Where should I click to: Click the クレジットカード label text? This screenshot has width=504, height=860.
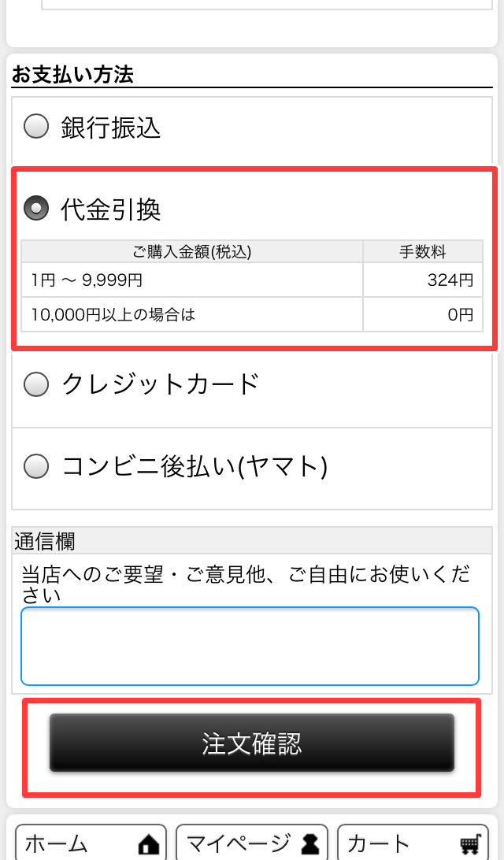pyautogui.click(x=160, y=384)
